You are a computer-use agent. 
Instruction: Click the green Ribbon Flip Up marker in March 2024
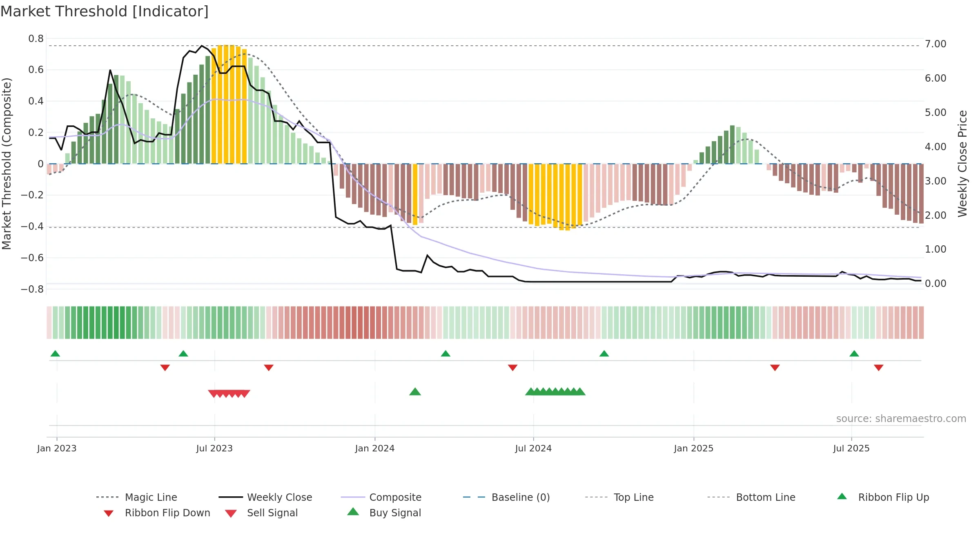coord(445,353)
